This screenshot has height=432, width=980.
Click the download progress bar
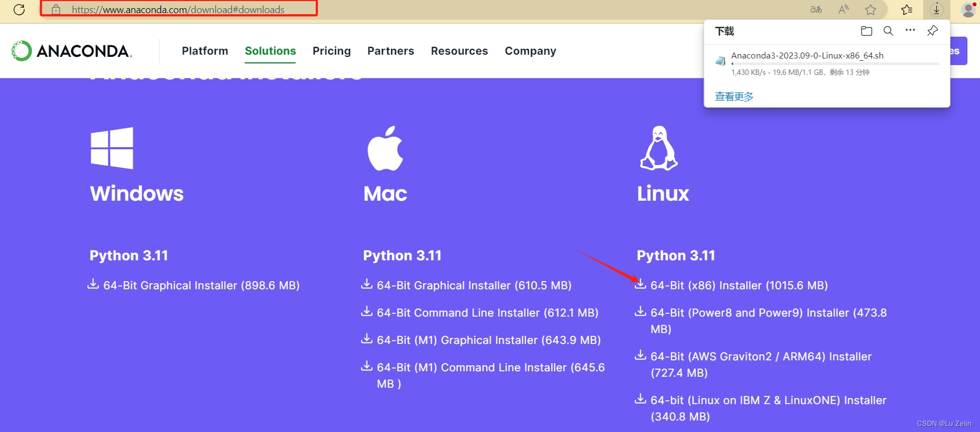[x=835, y=64]
